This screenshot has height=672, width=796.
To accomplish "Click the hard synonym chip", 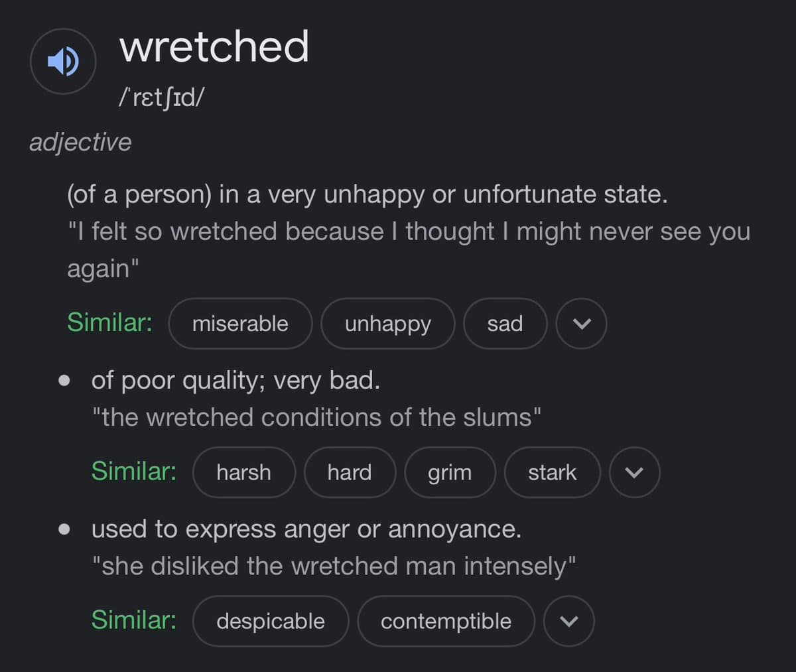I will 350,472.
